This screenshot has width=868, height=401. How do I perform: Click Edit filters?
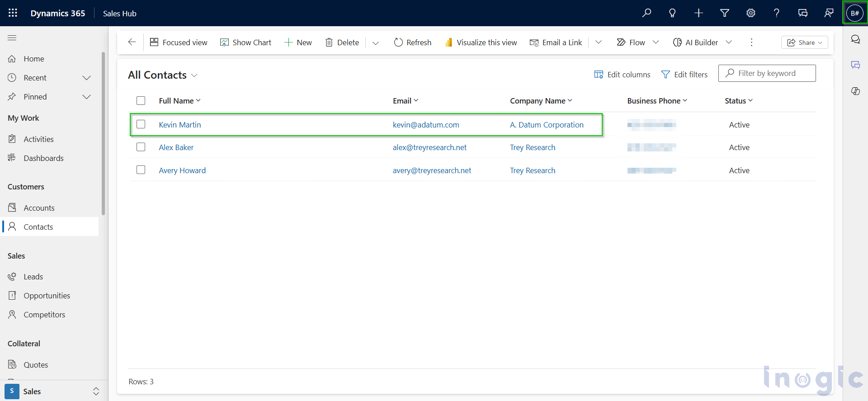[x=684, y=75]
